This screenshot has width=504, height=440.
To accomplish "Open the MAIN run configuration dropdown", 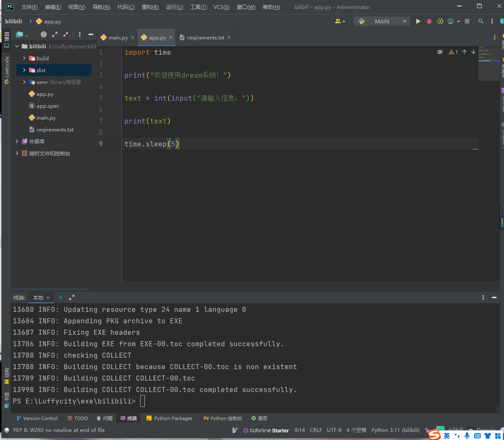I will click(x=382, y=21).
